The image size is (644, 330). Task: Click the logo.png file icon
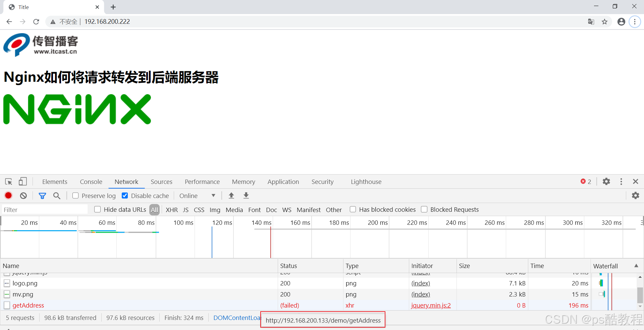click(x=7, y=283)
